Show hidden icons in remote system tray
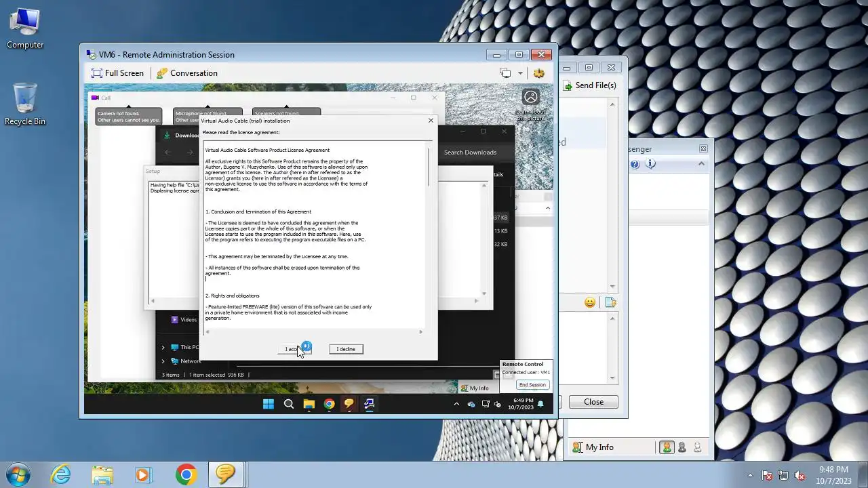Viewport: 868px width, 488px height. [456, 404]
